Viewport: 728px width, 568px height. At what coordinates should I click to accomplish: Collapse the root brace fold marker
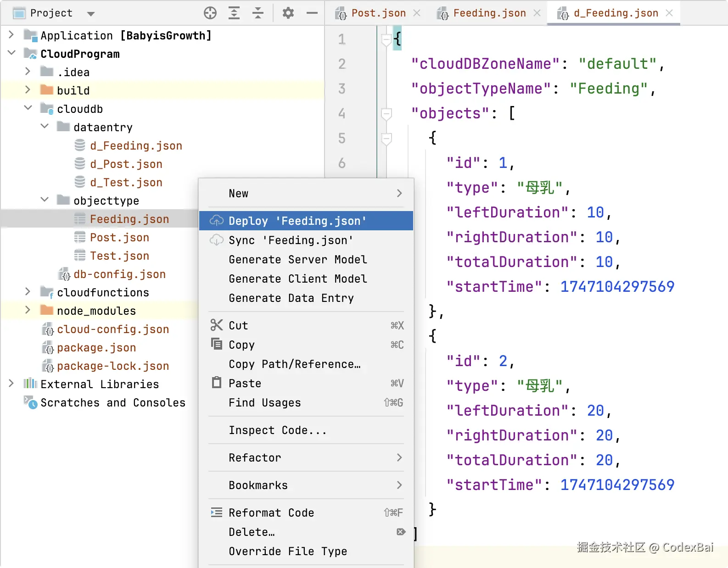(386, 39)
